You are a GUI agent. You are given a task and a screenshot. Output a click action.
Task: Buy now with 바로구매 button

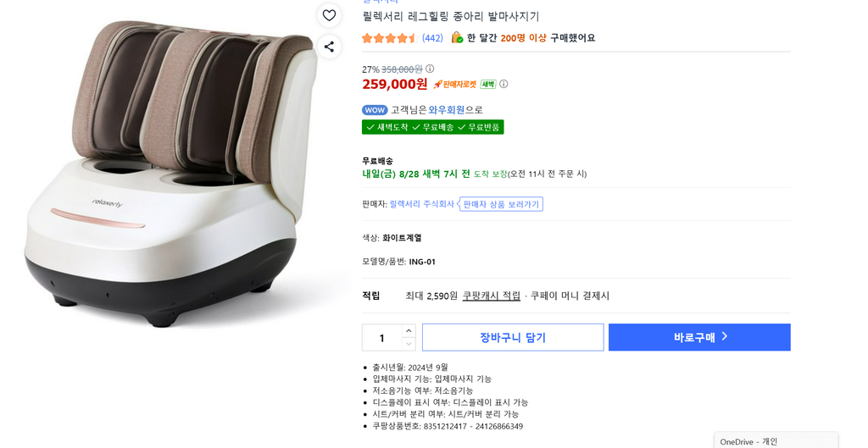tap(699, 337)
